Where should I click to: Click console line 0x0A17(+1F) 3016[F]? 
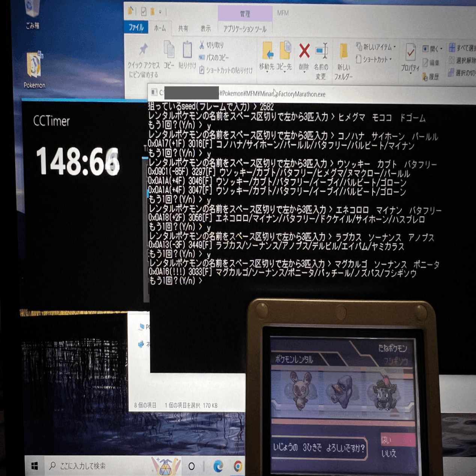tap(282, 146)
